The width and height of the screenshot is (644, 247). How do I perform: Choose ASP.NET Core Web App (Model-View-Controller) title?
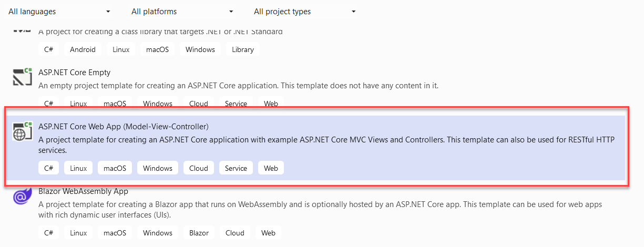pos(124,127)
